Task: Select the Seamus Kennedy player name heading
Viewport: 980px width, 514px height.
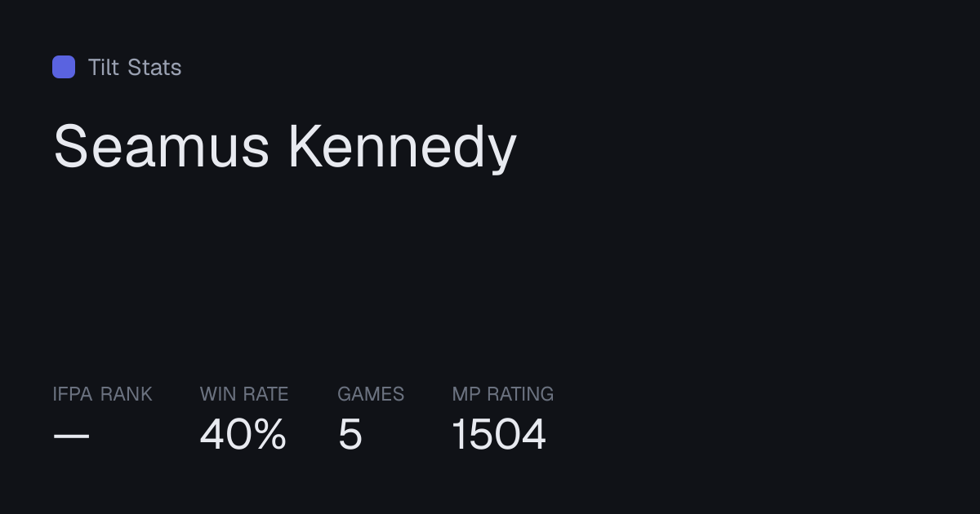Action: [285, 148]
